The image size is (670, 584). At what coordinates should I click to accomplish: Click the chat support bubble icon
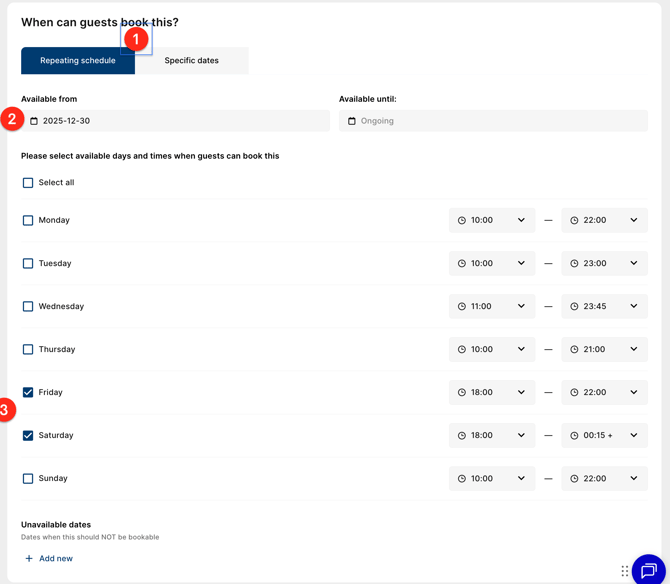648,570
